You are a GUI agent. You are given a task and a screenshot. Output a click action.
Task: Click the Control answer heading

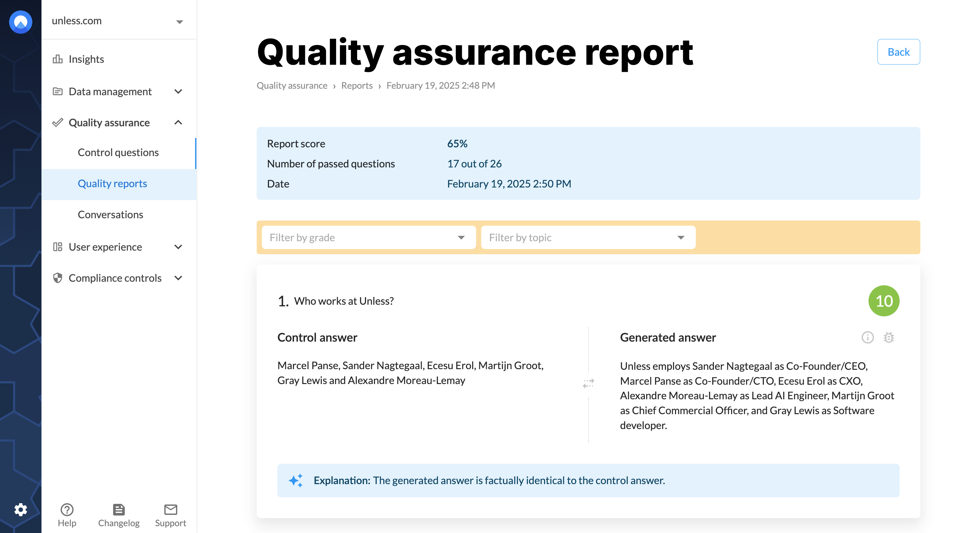click(317, 337)
